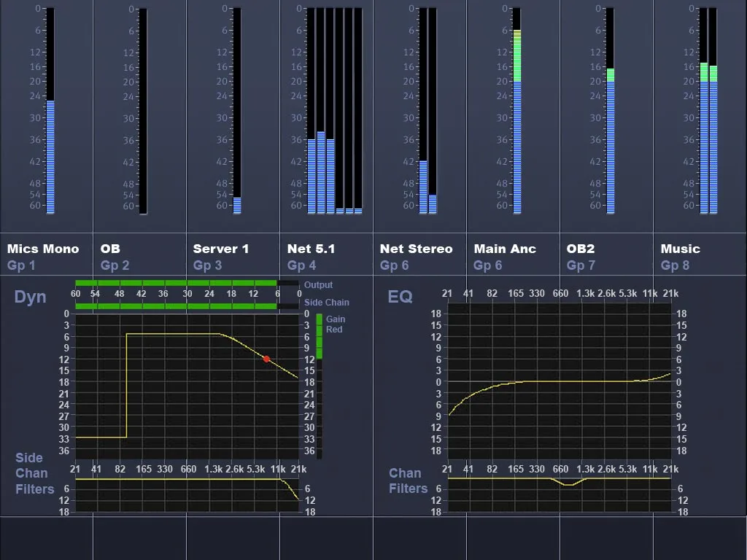Click the Music stereo level meter
Viewport: 747px width, 560px height.
click(708, 111)
